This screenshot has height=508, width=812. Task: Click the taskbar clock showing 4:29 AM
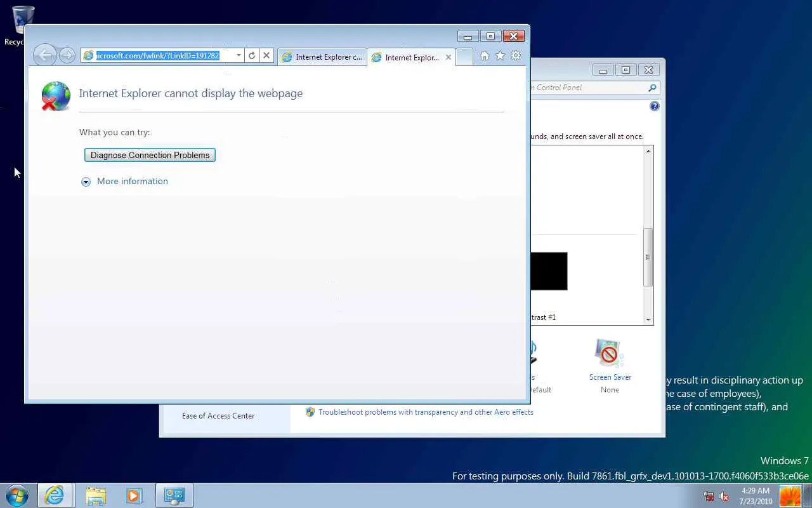click(x=756, y=496)
